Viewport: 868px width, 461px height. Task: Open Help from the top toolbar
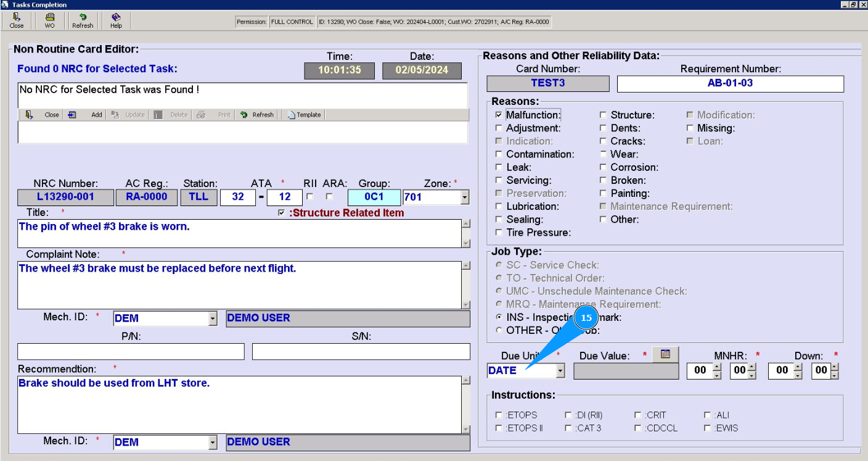116,20
